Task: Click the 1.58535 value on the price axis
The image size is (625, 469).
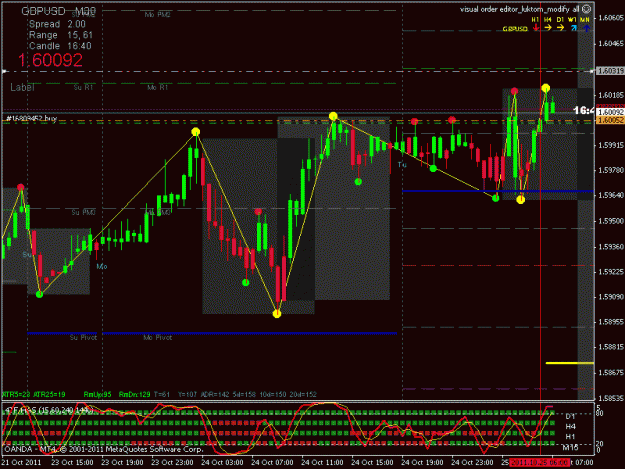Action: pyautogui.click(x=611, y=398)
